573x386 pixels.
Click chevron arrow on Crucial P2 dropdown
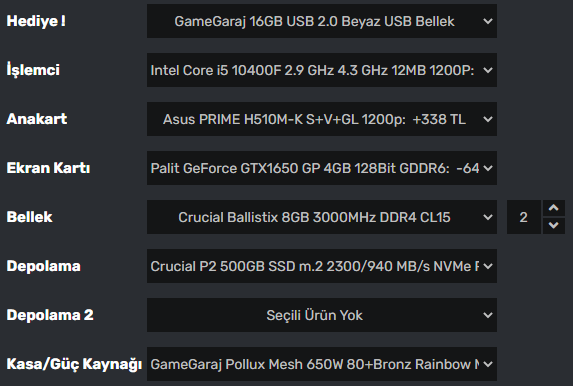coord(487,266)
